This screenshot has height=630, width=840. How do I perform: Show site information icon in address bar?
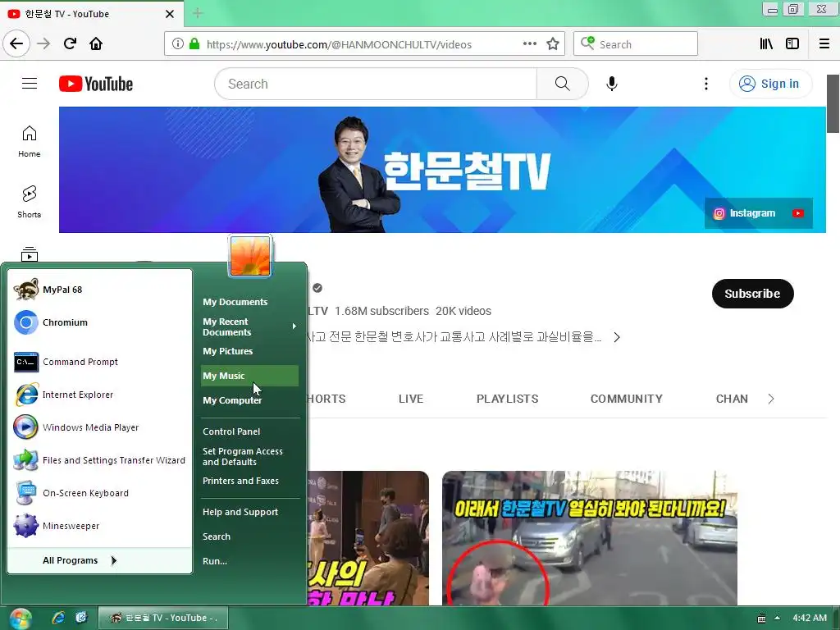pos(178,44)
